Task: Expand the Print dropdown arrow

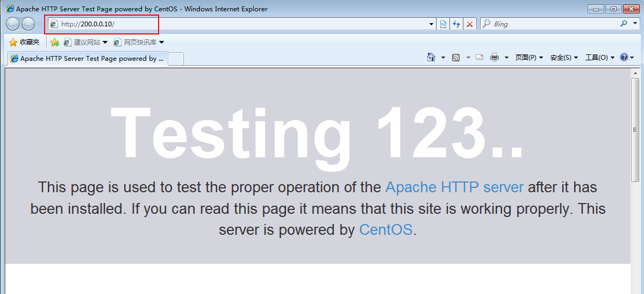Action: [x=506, y=58]
